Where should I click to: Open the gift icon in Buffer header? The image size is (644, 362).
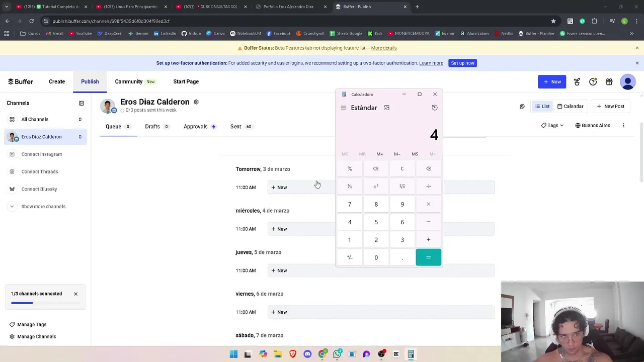[x=609, y=82]
